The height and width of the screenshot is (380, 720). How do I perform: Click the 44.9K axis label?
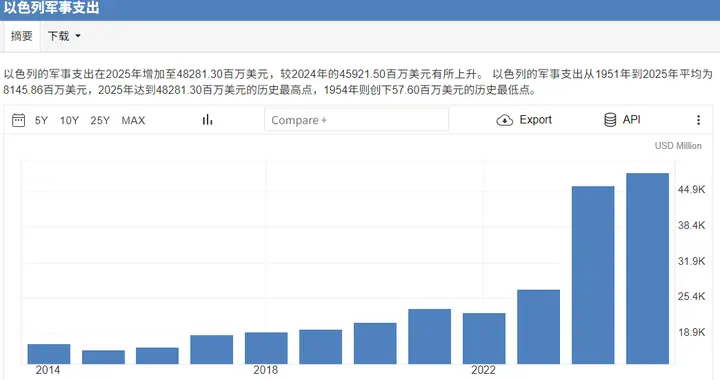tap(692, 190)
